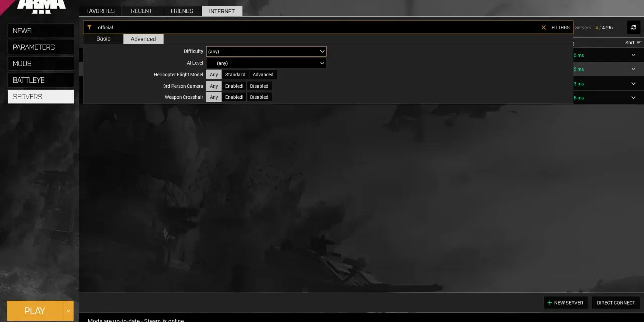Switch to the Favorites tab

coord(100,11)
